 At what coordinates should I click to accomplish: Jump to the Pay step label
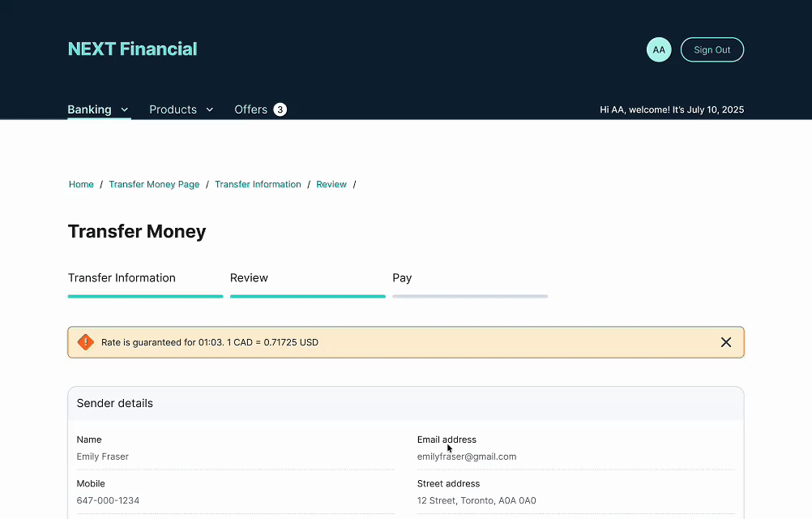402,277
